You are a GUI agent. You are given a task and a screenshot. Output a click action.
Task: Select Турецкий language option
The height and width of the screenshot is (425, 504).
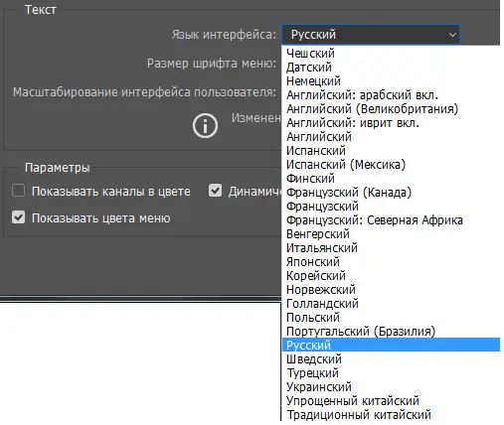coord(391,373)
